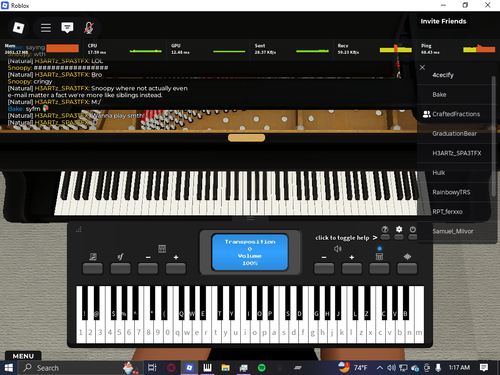Play black key labeled T
This screenshot has height=375, width=500.
(x=220, y=303)
